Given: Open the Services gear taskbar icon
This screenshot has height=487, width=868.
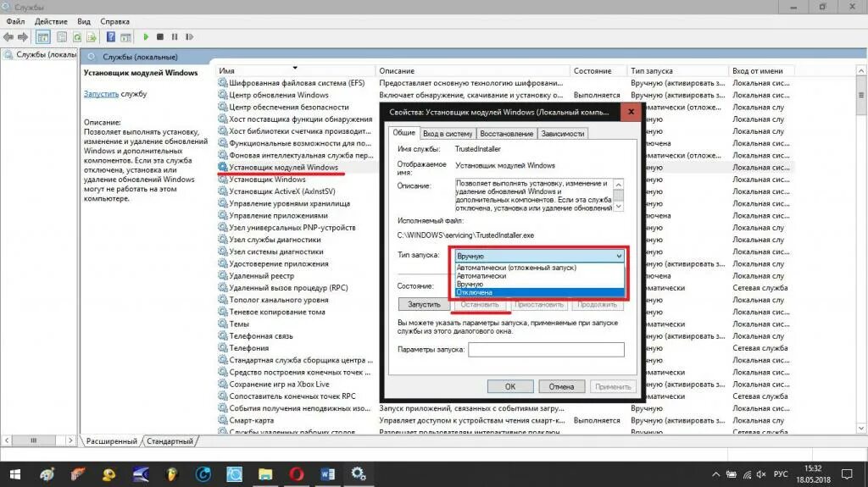Looking at the screenshot, I should [359, 474].
